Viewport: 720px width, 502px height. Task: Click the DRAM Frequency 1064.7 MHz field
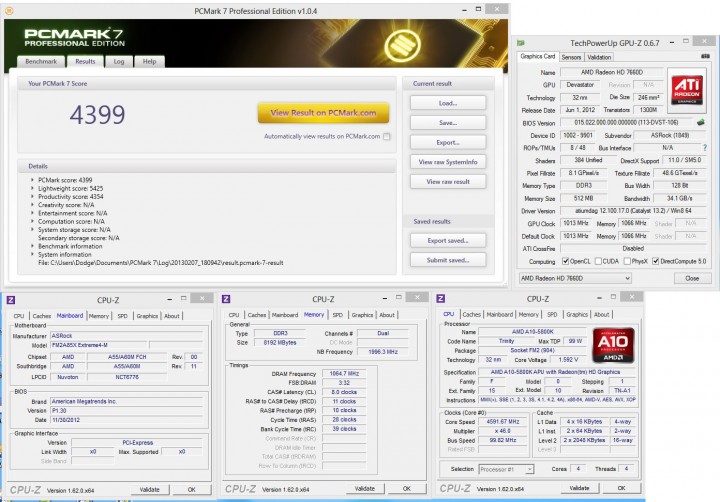click(x=344, y=374)
